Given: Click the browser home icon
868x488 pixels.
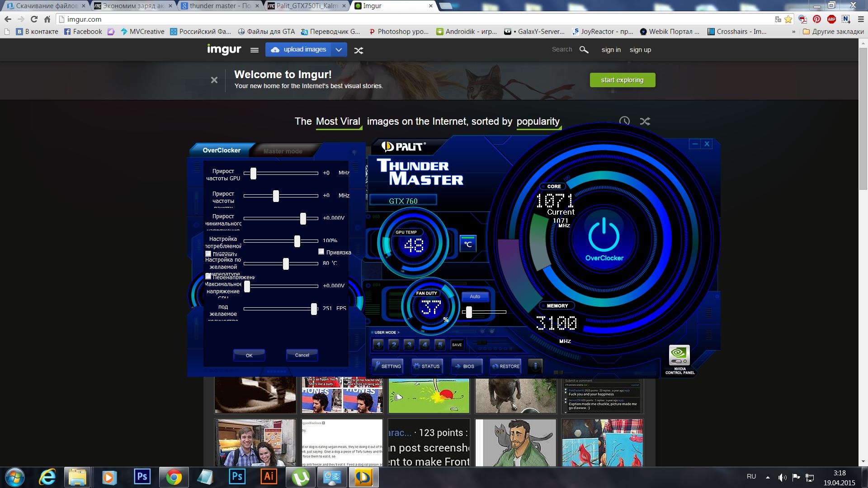Looking at the screenshot, I should pos(47,19).
